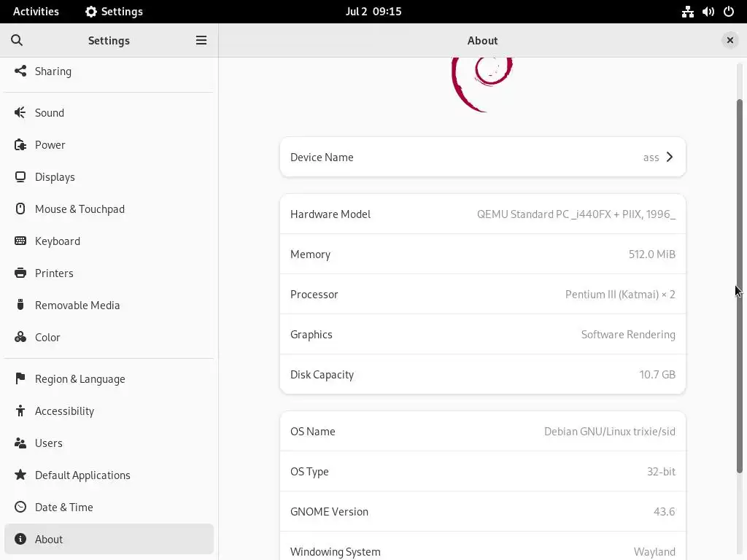Click the About panel vertical scrollbar
Image resolution: width=747 pixels, height=560 pixels.
tap(740, 286)
